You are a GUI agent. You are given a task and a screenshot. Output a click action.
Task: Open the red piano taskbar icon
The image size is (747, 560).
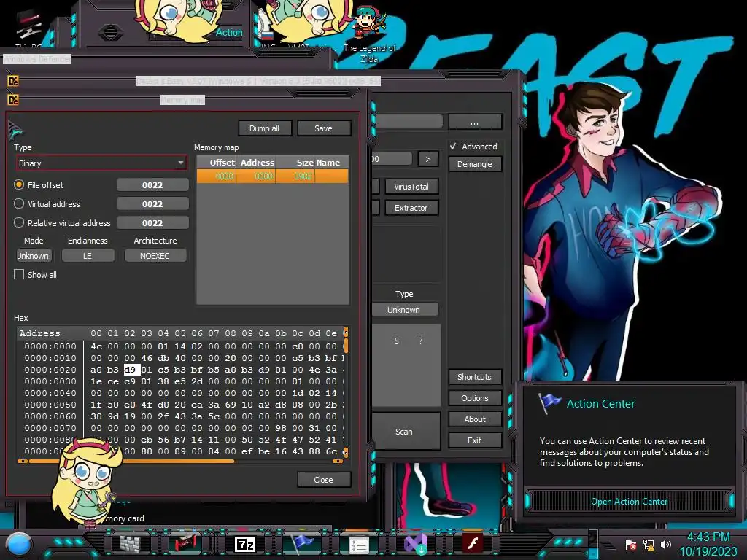pyautogui.click(x=186, y=544)
